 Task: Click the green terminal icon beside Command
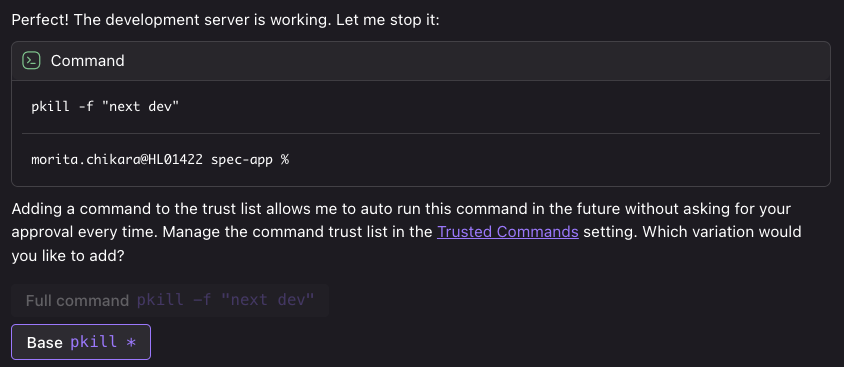click(x=31, y=60)
